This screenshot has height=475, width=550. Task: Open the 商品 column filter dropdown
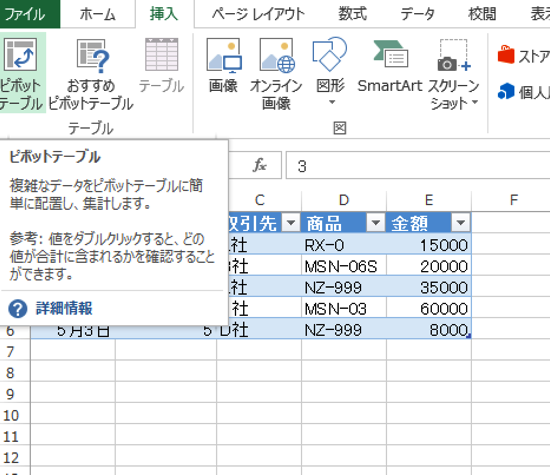click(x=376, y=222)
